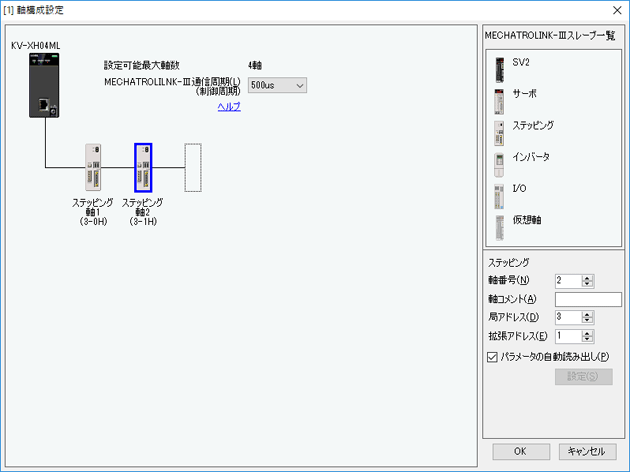Click the 設定(S) button

pos(584,377)
